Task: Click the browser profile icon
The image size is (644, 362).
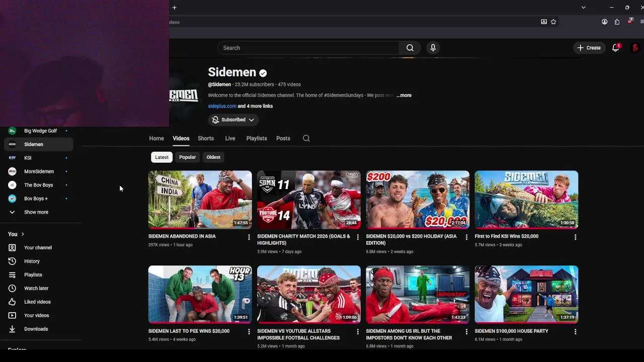Action: 604,22
